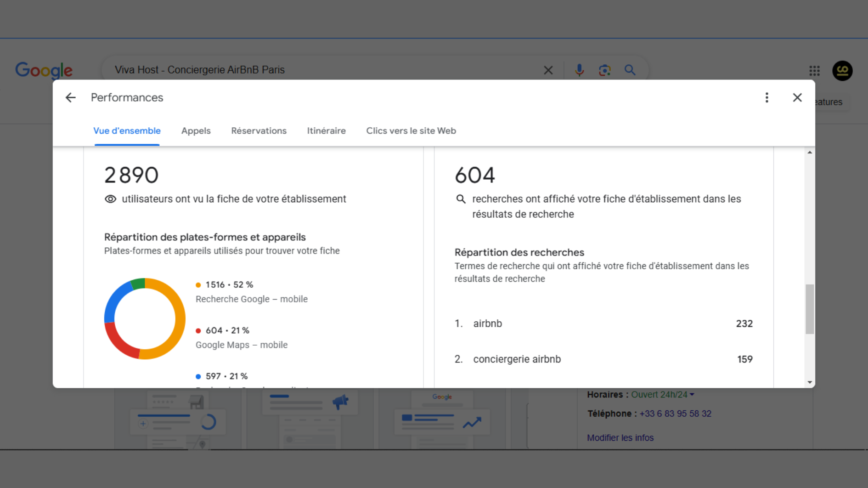The image size is (868, 488).
Task: Click the storefront illustration card behind dialog
Action: coord(178,419)
